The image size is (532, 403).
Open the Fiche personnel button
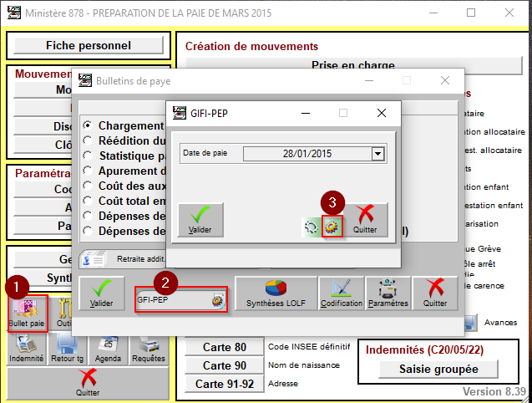pos(88,45)
